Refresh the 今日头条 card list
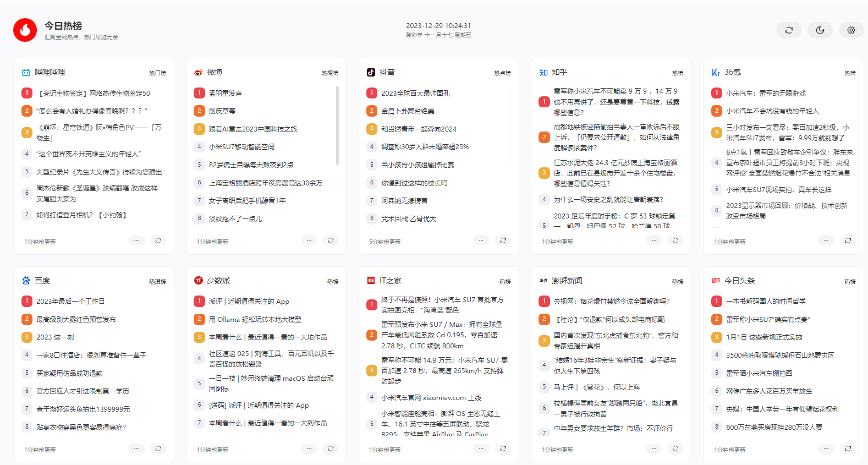Viewport: 868px width, 465px height. tap(848, 448)
